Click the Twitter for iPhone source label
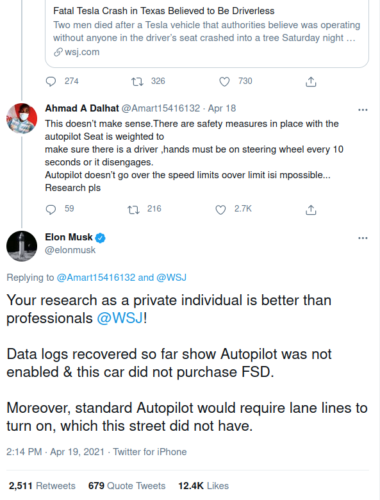This screenshot has width=380, height=500. click(150, 452)
